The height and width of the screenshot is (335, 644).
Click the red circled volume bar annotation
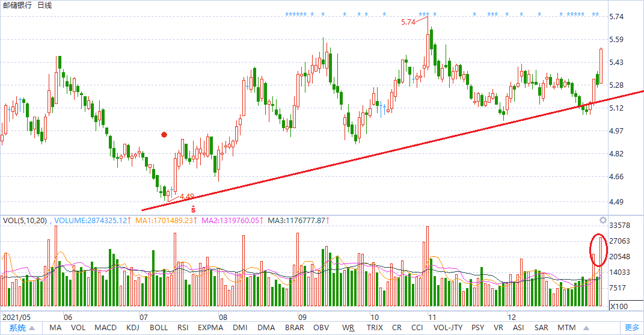coord(598,250)
